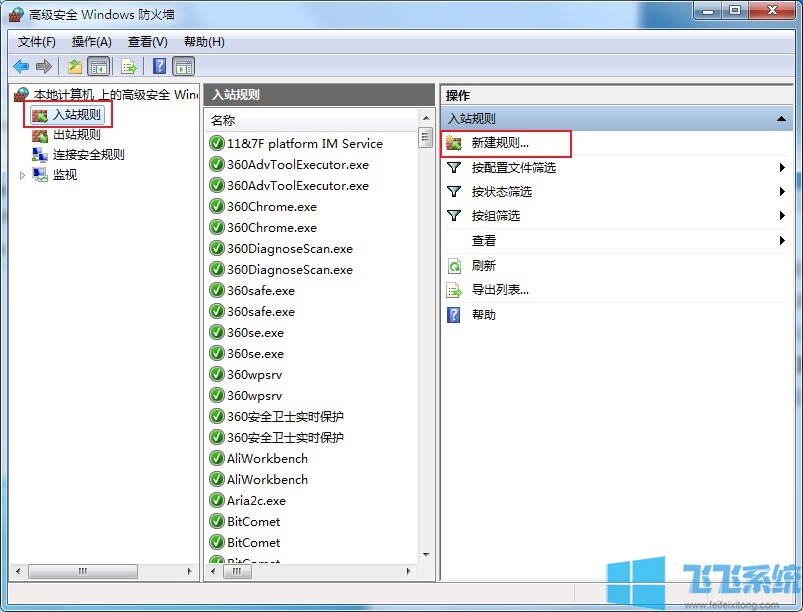Viewport: 803px width, 612px height.
Task: Click the Export List (导出列表) icon
Action: (456, 291)
